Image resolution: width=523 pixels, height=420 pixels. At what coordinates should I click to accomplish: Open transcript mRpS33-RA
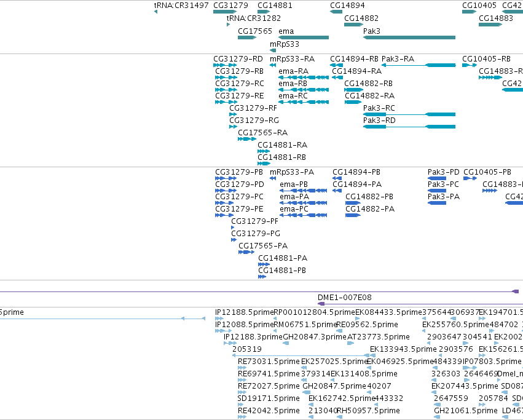[x=273, y=65]
